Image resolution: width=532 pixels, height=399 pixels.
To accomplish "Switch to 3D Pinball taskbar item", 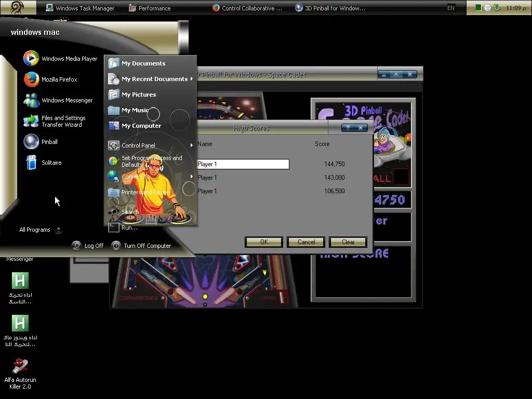I will click(x=330, y=8).
